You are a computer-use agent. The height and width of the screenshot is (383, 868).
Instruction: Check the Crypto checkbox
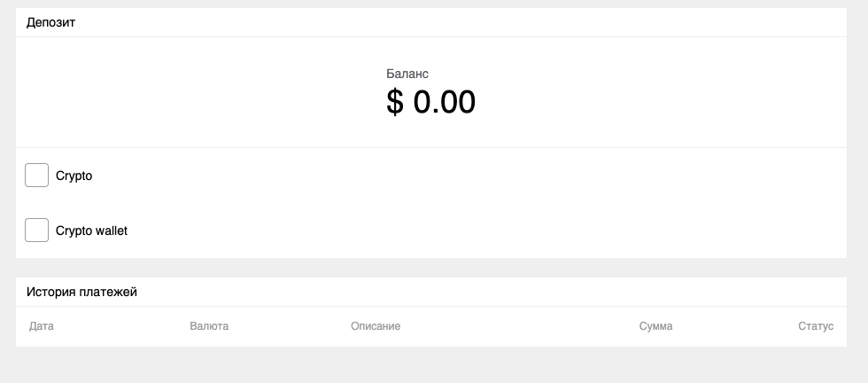tap(36, 176)
